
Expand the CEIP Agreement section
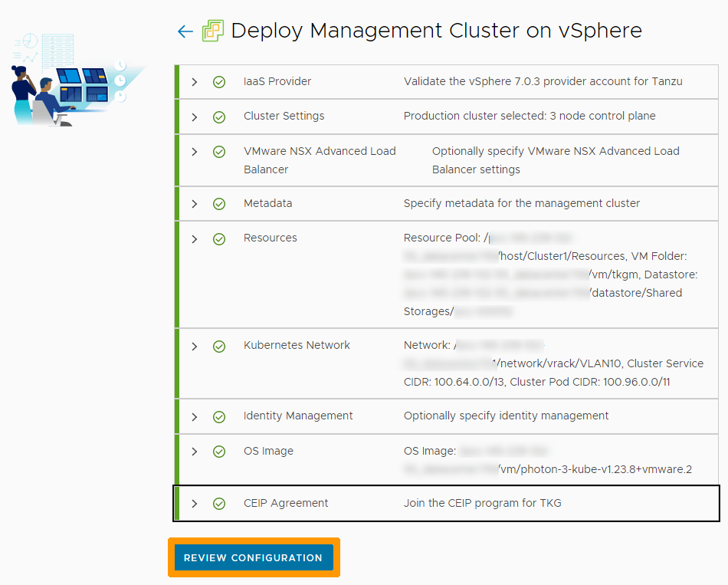(x=195, y=504)
